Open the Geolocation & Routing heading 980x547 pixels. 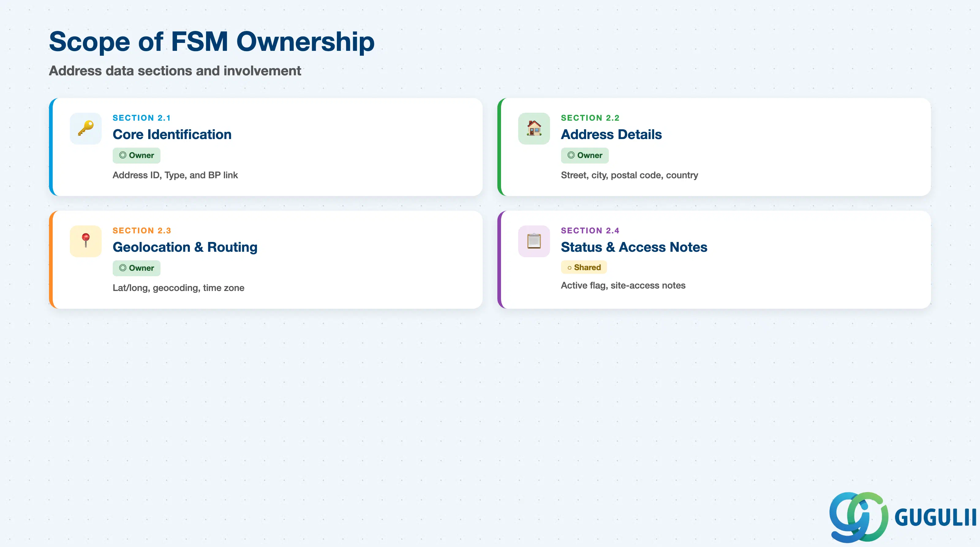pyautogui.click(x=185, y=247)
